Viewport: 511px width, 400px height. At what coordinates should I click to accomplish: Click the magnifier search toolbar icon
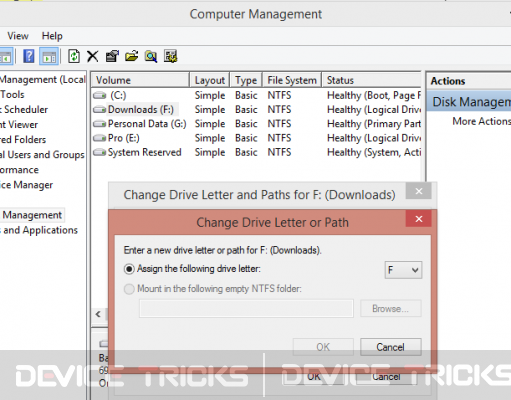pyautogui.click(x=151, y=56)
